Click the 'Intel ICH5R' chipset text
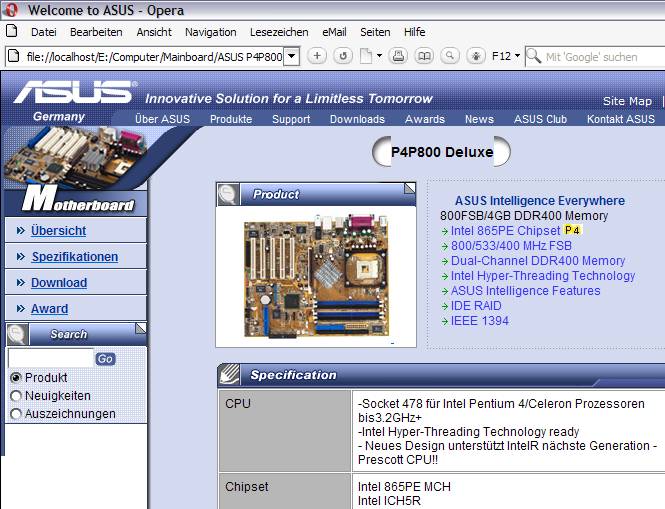This screenshot has width=665, height=509. (x=389, y=501)
